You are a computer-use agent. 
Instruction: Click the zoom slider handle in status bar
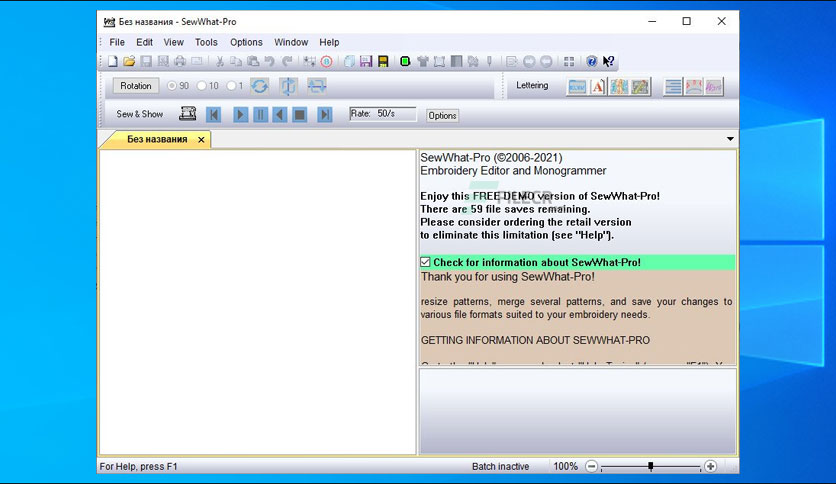[650, 466]
